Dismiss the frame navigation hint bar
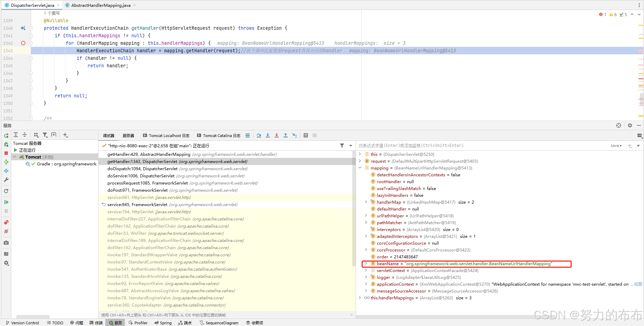Image resolution: width=644 pixels, height=326 pixels. [352, 315]
